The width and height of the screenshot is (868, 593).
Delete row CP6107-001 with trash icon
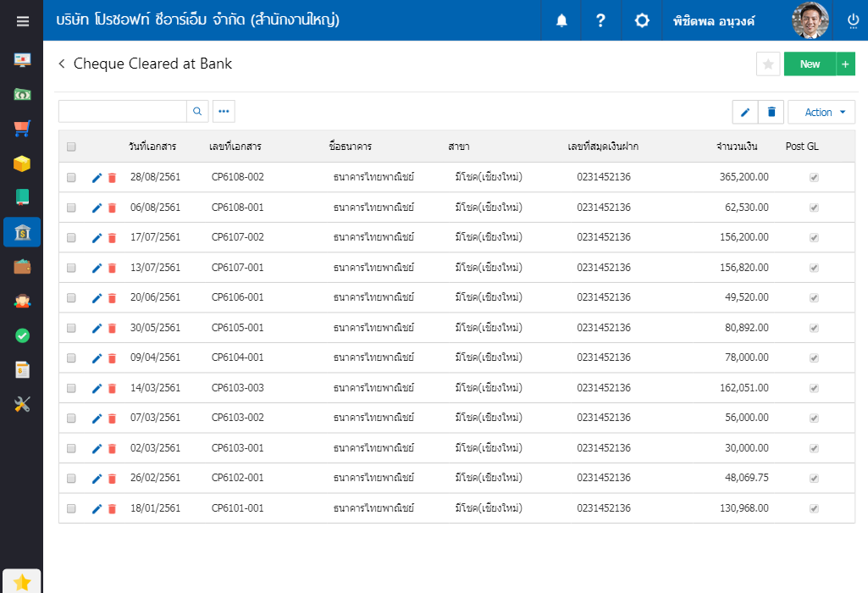(x=112, y=268)
